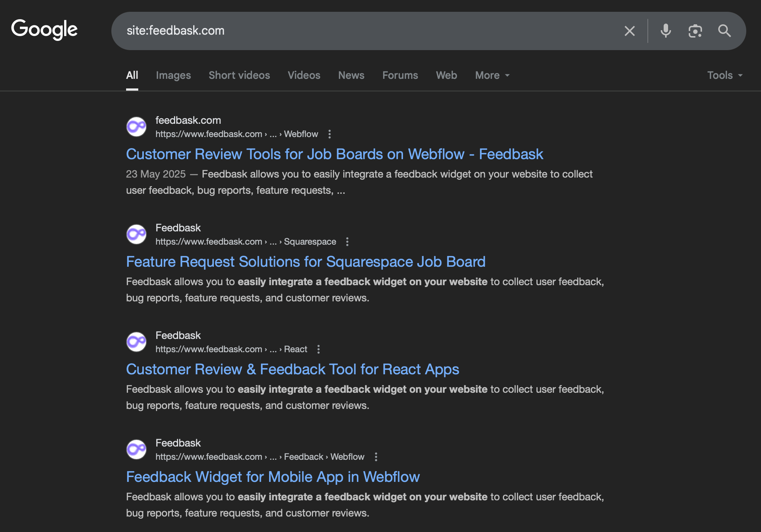Switch to the Videos tab
Screen dimensions: 761x532
[x=304, y=75]
